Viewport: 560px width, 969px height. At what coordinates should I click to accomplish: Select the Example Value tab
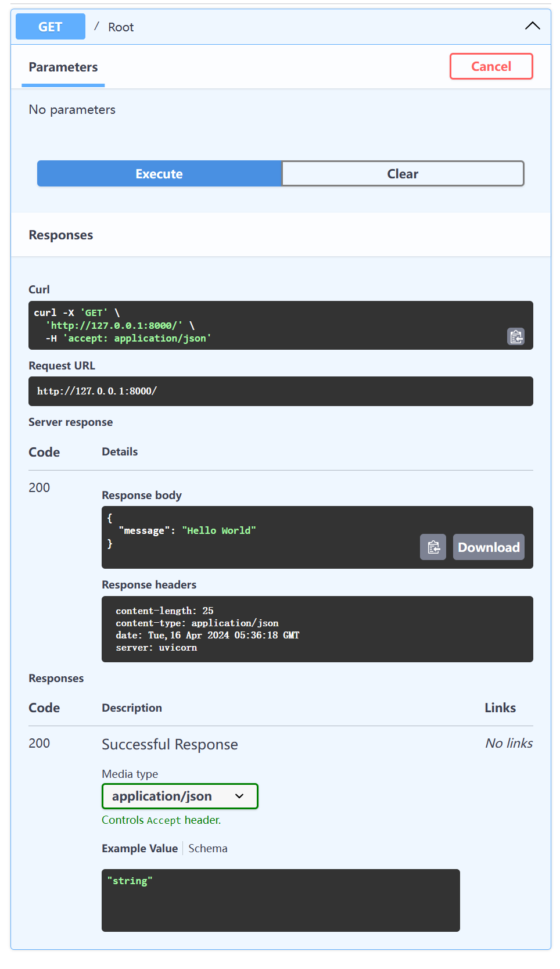pyautogui.click(x=139, y=848)
